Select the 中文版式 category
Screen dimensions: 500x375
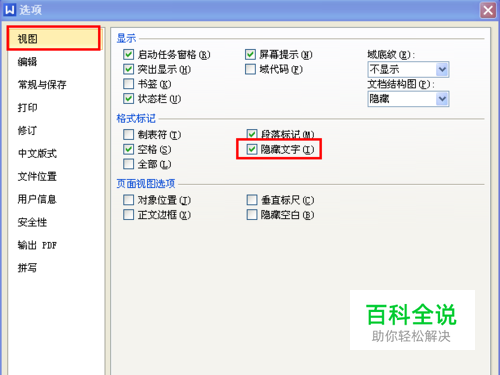[x=37, y=153]
